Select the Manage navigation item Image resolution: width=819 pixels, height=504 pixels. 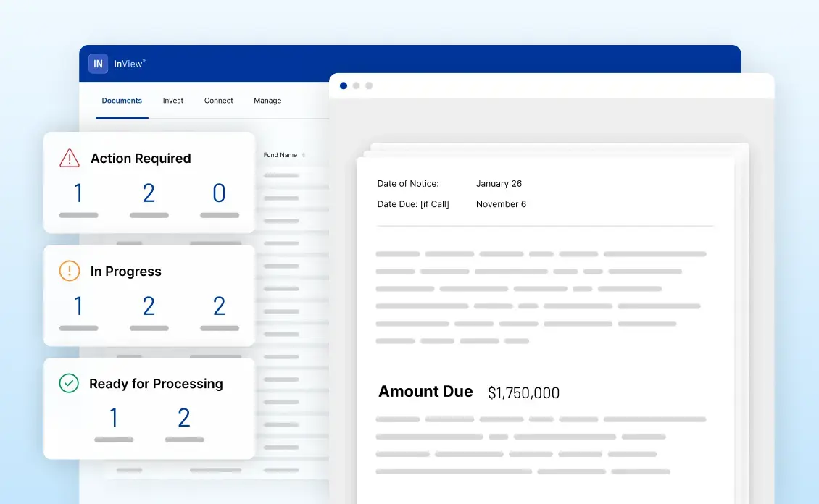coord(267,101)
